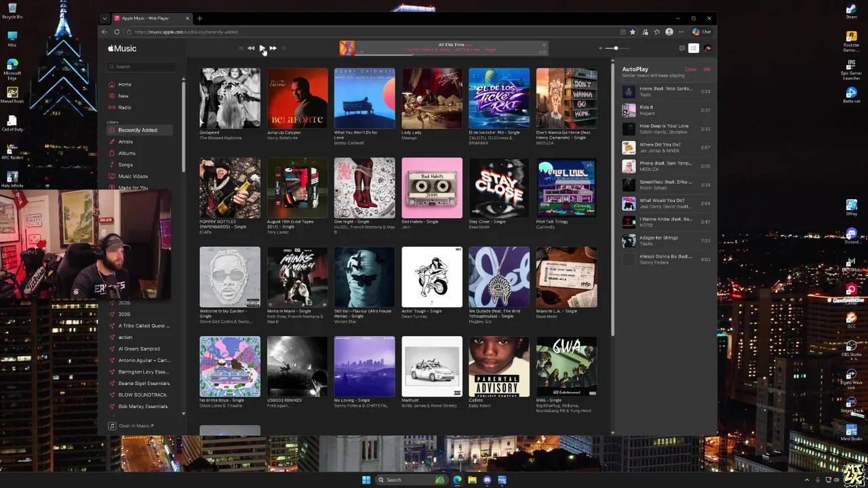
Task: Play Speechless by Robin Schulz in queue
Action: pyautogui.click(x=667, y=184)
